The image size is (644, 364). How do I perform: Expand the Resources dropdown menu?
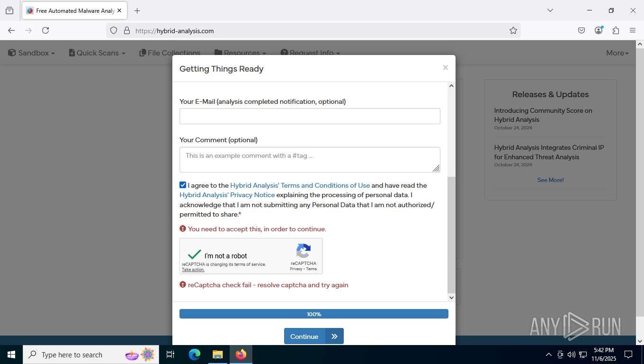[x=241, y=53]
